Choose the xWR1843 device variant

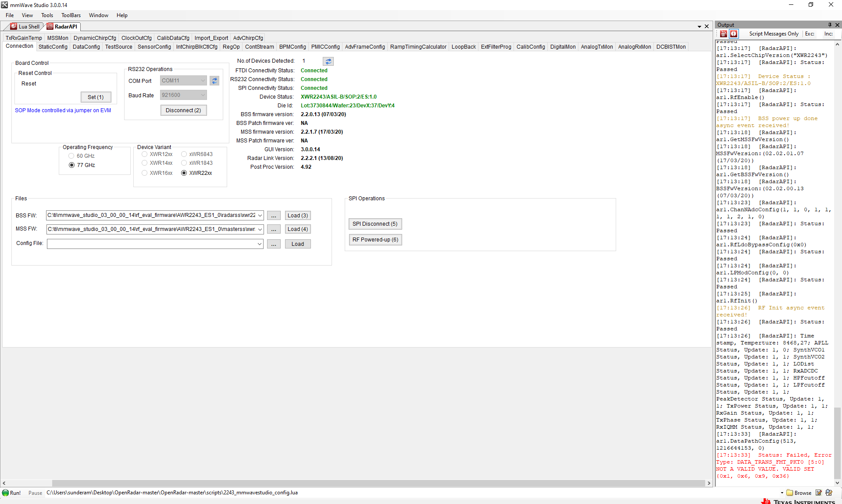pyautogui.click(x=197, y=163)
